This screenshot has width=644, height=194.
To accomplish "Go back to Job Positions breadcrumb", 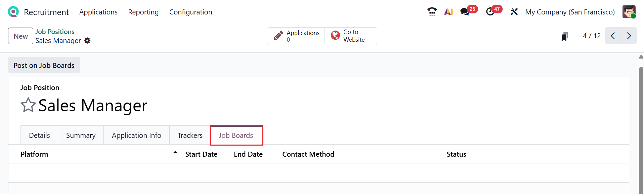I will point(55,32).
